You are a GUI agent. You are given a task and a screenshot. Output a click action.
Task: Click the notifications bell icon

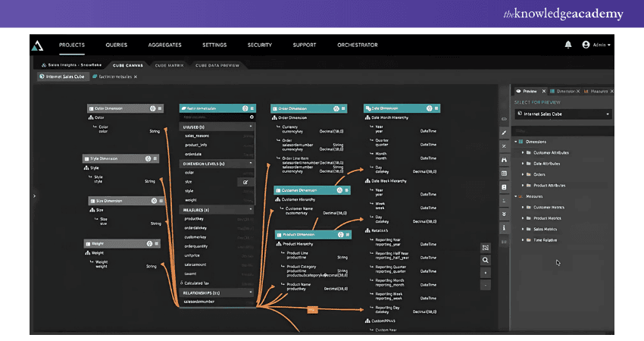[568, 45]
